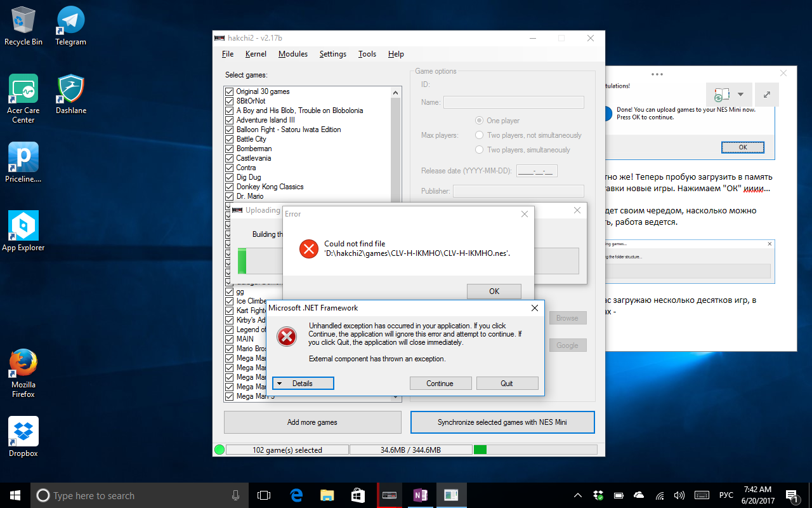The width and height of the screenshot is (812, 508).
Task: Open Task View on the taskbar
Action: [x=264, y=495]
